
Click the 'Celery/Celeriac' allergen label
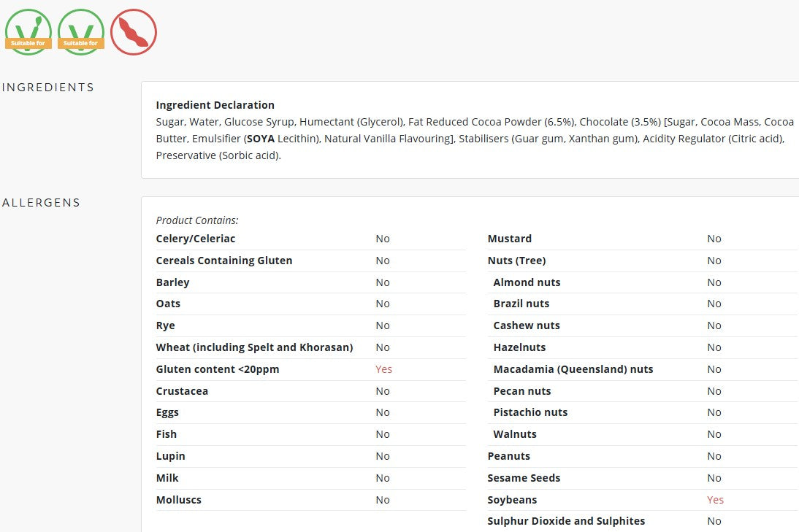click(195, 239)
